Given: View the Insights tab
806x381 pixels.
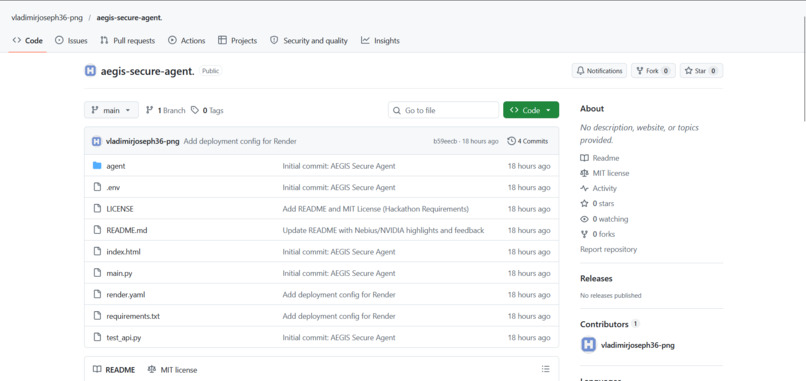Looking at the screenshot, I should 380,41.
